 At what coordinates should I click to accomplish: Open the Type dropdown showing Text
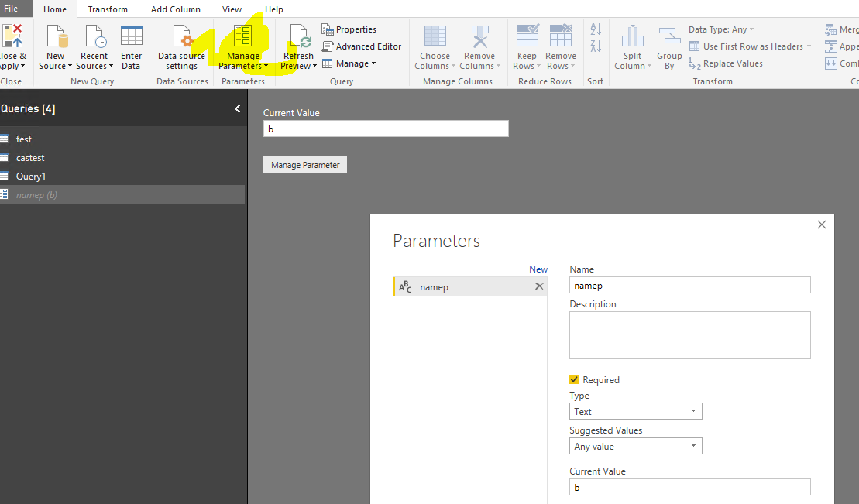635,411
